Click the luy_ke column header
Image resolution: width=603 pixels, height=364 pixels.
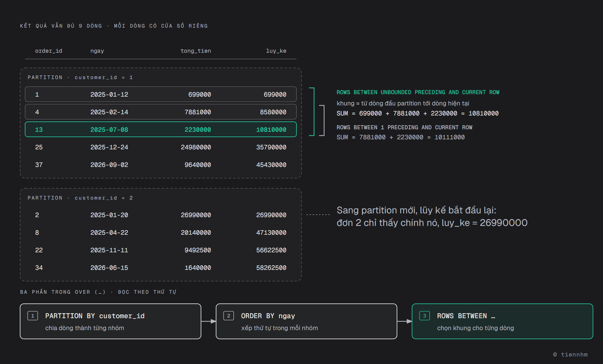(276, 51)
